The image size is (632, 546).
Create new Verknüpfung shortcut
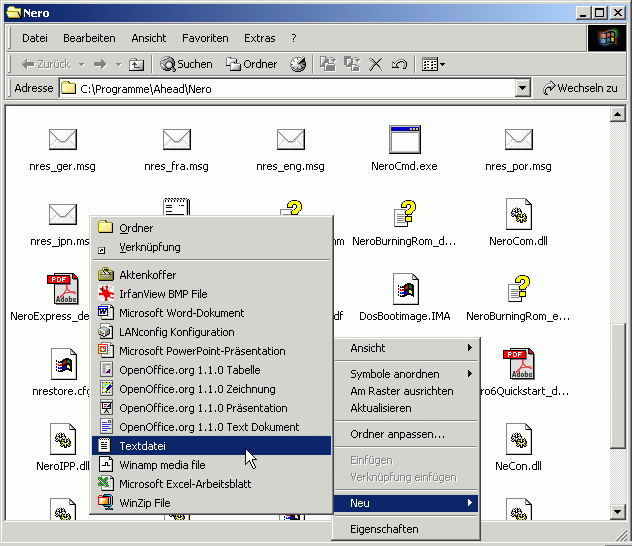(212, 247)
